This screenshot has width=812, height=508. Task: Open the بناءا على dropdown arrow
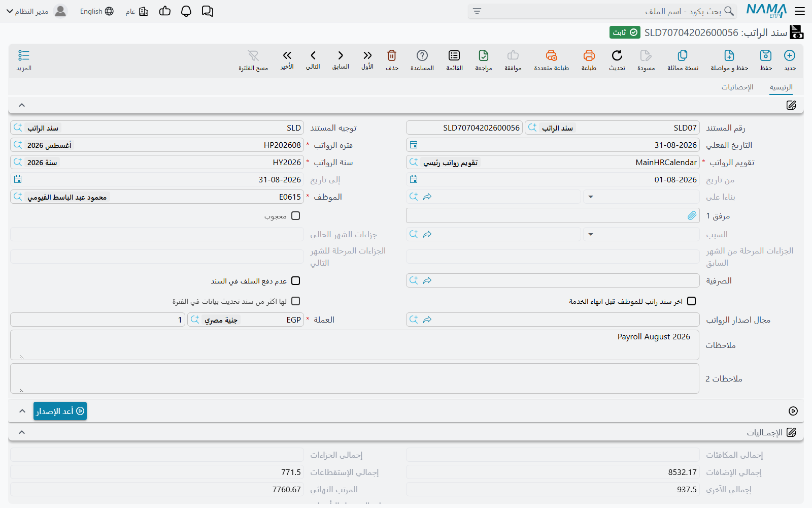[x=591, y=197]
